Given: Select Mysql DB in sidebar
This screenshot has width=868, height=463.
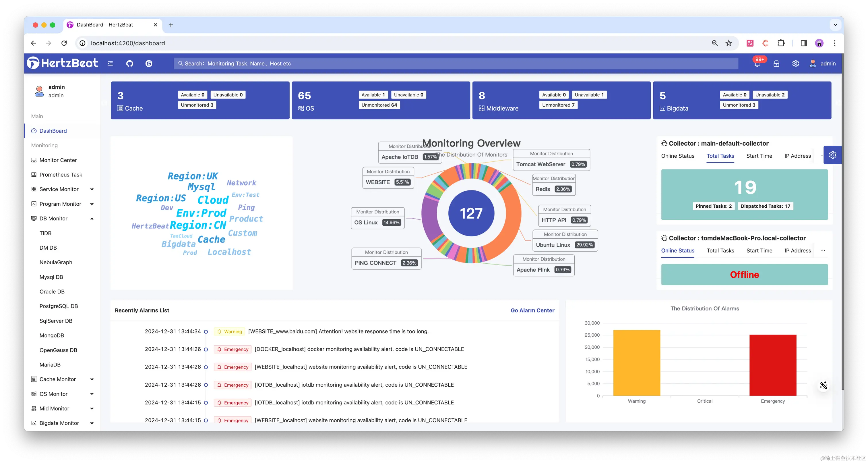Looking at the screenshot, I should [x=51, y=277].
